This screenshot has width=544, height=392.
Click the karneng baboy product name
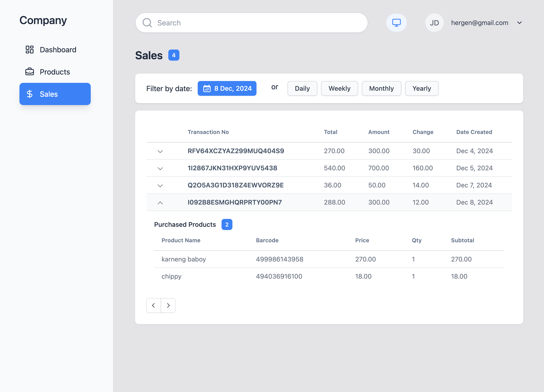click(184, 259)
